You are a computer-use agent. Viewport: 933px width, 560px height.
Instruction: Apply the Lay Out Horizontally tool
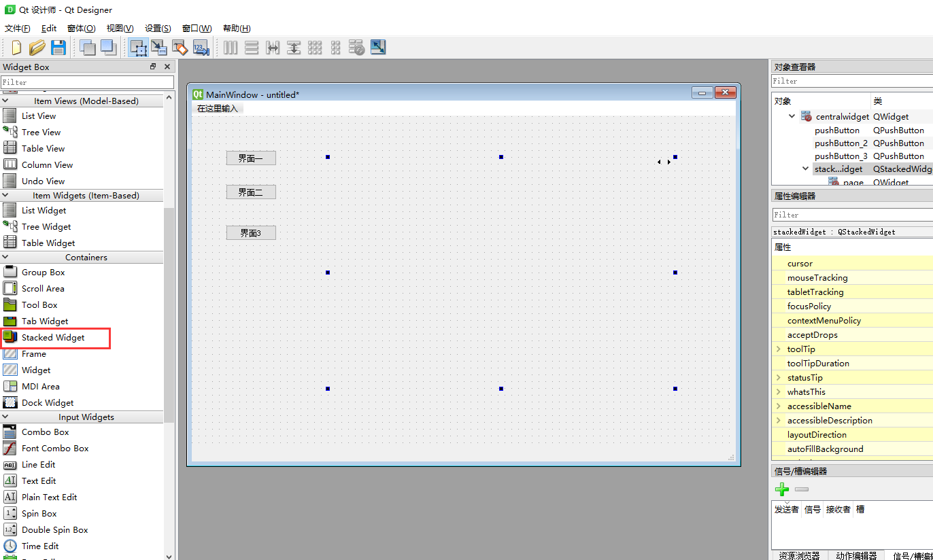point(231,48)
